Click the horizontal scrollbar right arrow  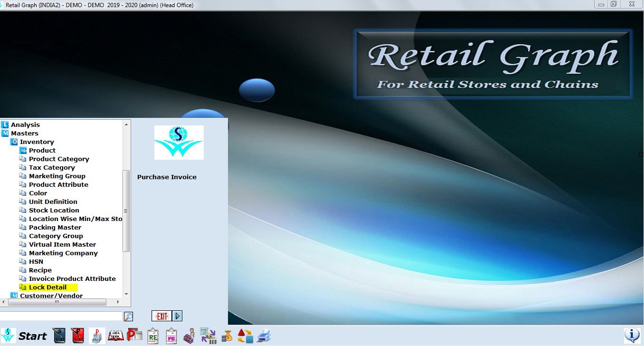click(x=119, y=302)
